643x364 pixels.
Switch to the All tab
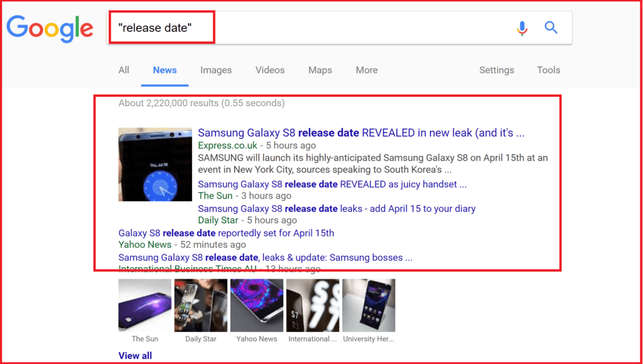pyautogui.click(x=124, y=70)
